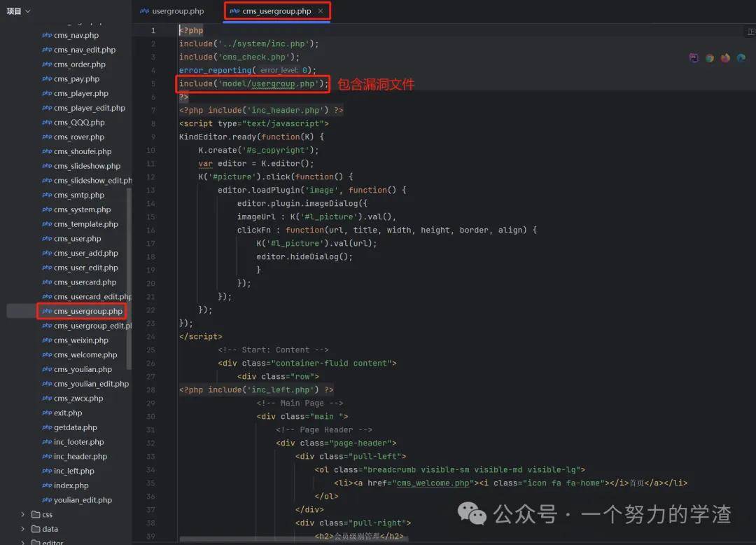Select the data folder in project tree
Image resolution: width=756 pixels, height=545 pixels.
coord(45,529)
